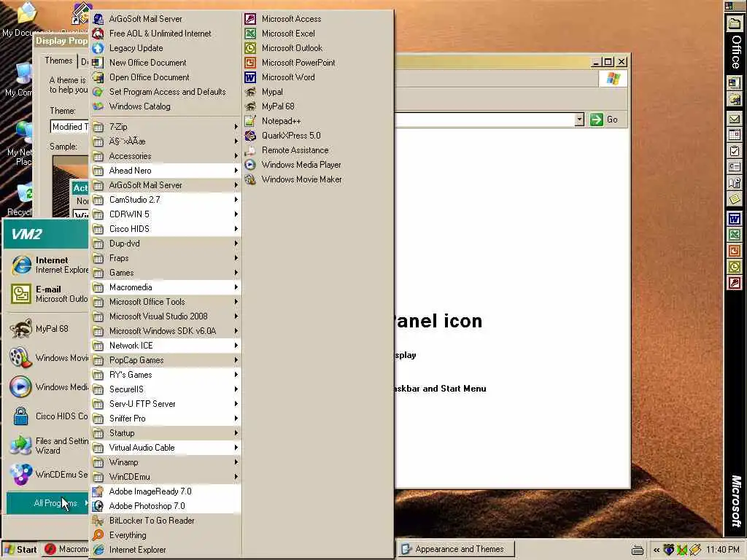Expand the Ahead Nero folder
This screenshot has width=747, height=560.
pos(166,171)
